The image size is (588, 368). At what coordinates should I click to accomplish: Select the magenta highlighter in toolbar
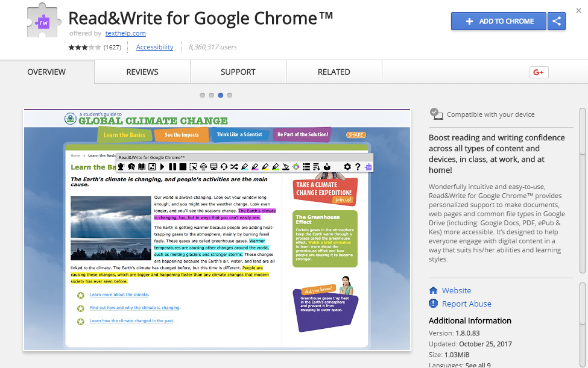[255, 167]
